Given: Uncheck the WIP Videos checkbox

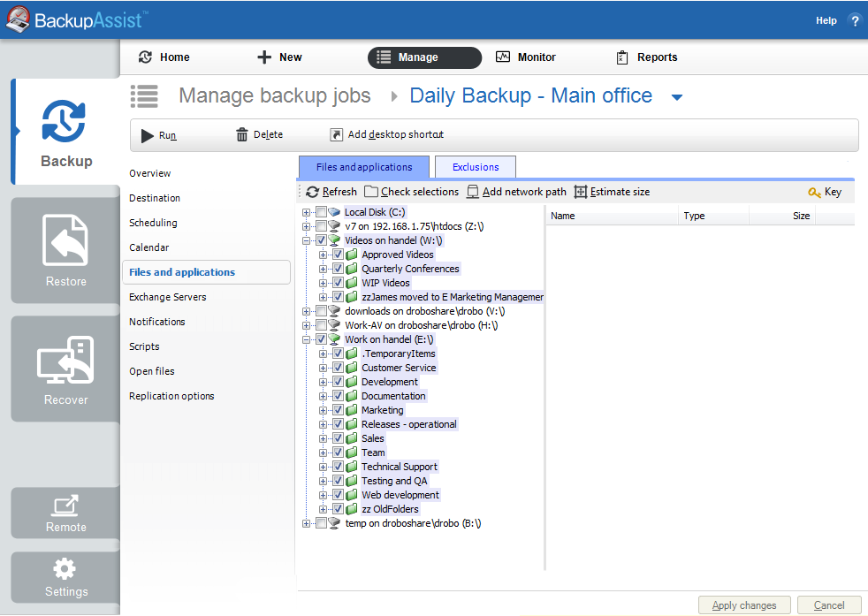Looking at the screenshot, I should click(339, 283).
